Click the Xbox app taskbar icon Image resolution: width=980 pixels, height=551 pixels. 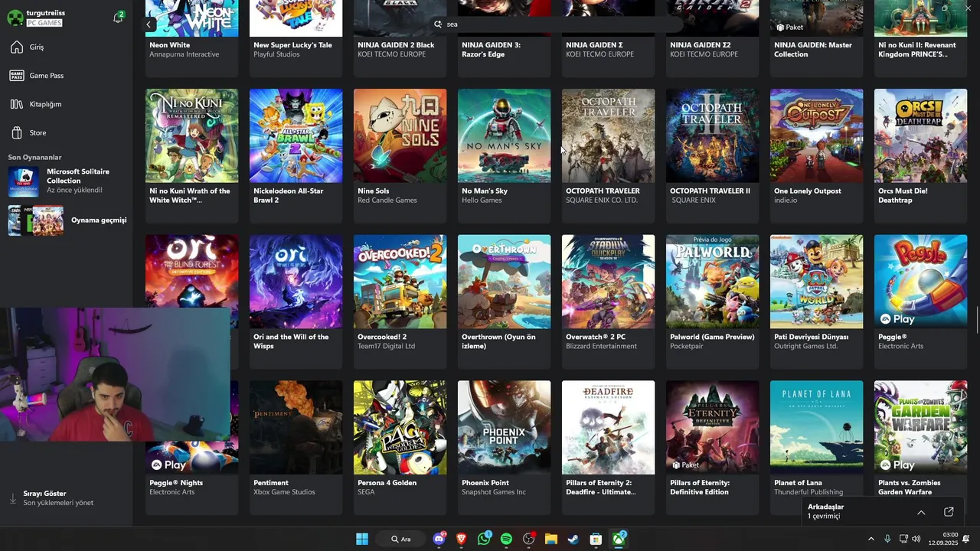[x=619, y=540]
